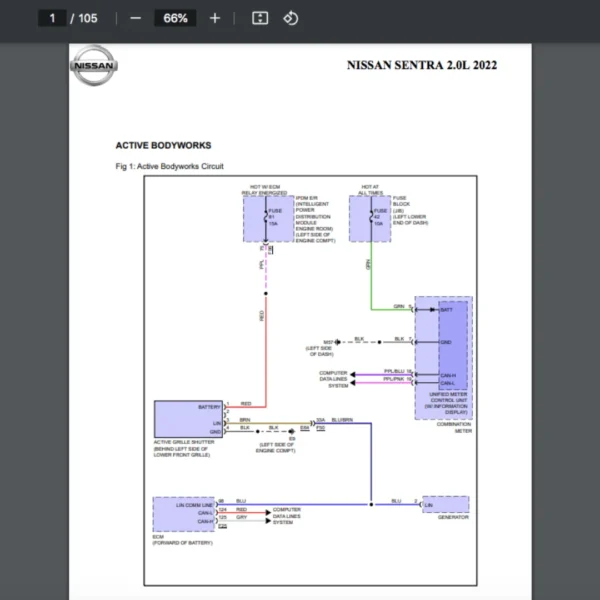This screenshot has width=600, height=600.
Task: Click the Nissan logo on the page
Action: pyautogui.click(x=94, y=67)
